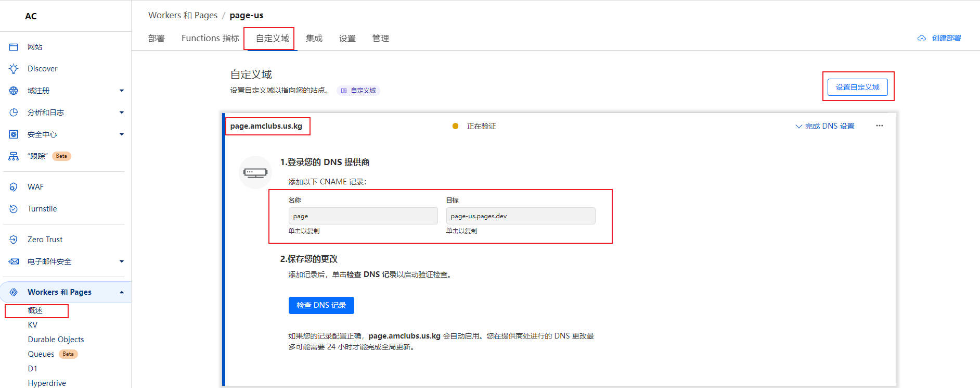The width and height of the screenshot is (980, 388).
Task: Expand the 分析和日志 sidebar section
Action: (x=122, y=112)
